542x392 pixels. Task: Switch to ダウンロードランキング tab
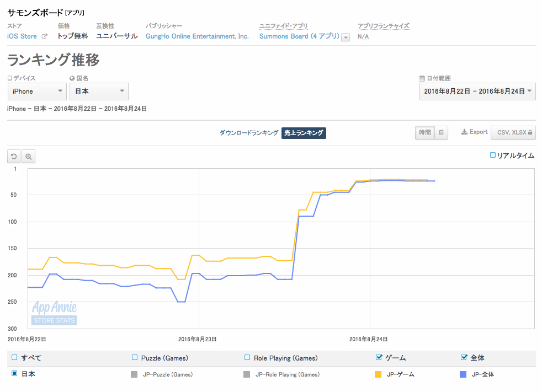pos(248,132)
